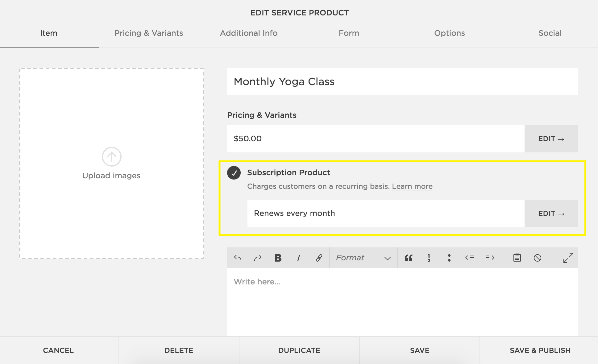This screenshot has height=364, width=598.
Task: Click the redo arrow in editor toolbar
Action: click(x=258, y=258)
